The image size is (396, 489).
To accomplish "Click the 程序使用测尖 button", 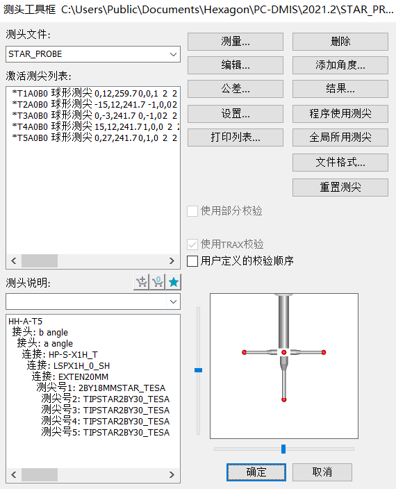I will [x=340, y=114].
